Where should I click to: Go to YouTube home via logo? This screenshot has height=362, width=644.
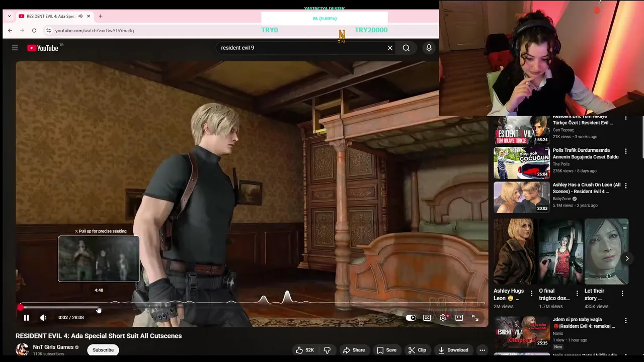pyautogui.click(x=43, y=48)
